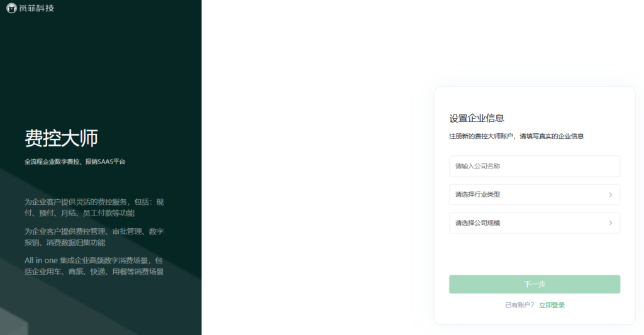Click the paragraph starting with All in one
The image size is (644, 335).
[94, 266]
